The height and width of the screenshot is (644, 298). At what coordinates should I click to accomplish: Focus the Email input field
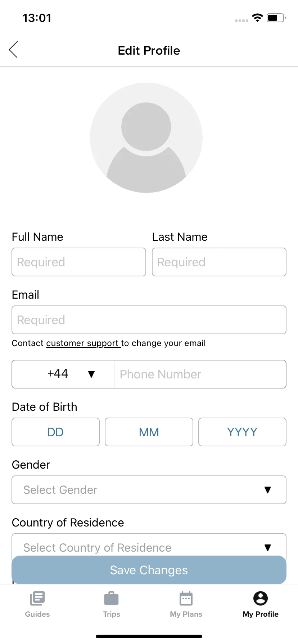(149, 320)
